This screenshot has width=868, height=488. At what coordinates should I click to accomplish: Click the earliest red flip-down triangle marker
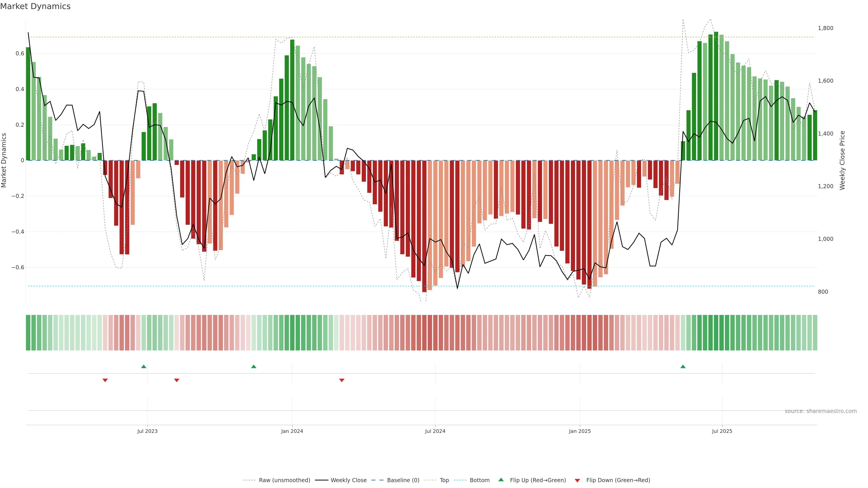[105, 380]
